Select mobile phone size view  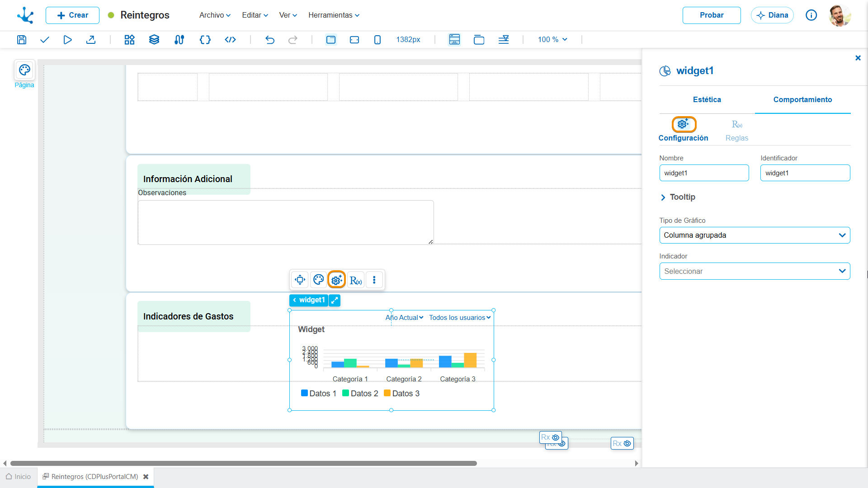click(377, 40)
